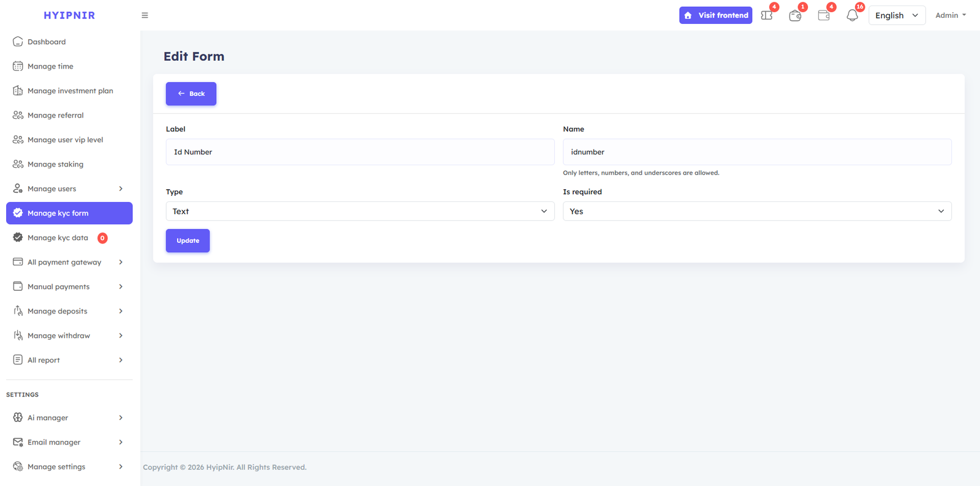The image size is (980, 486).
Task: Open Manage user vip level menu item
Action: pyautogui.click(x=69, y=140)
